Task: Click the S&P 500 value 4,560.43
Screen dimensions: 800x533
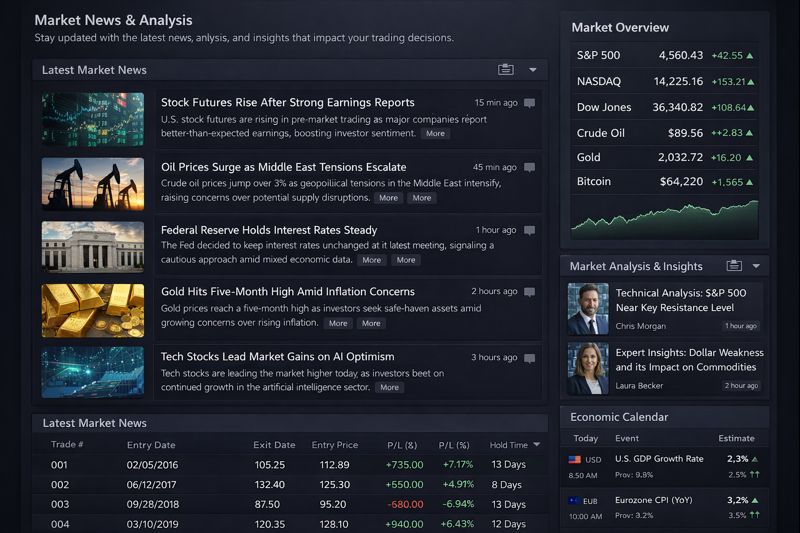Action: [x=681, y=55]
